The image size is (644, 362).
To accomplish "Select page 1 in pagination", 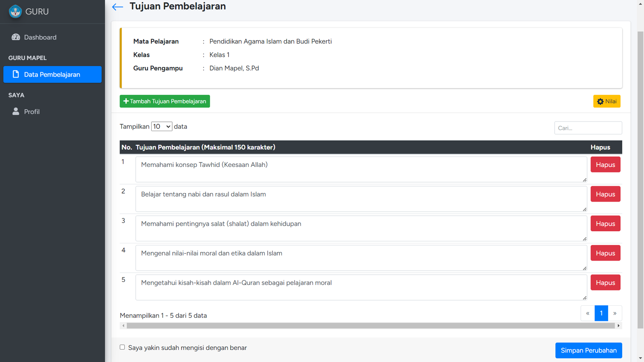I will [601, 313].
